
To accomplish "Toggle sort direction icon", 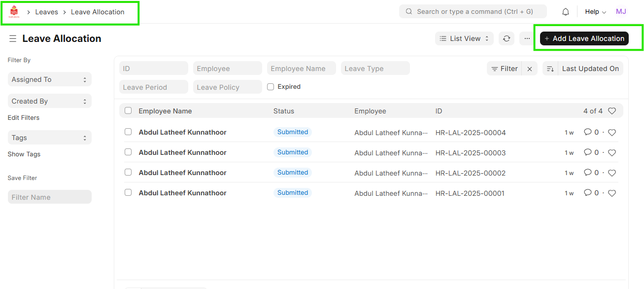I will (x=550, y=69).
